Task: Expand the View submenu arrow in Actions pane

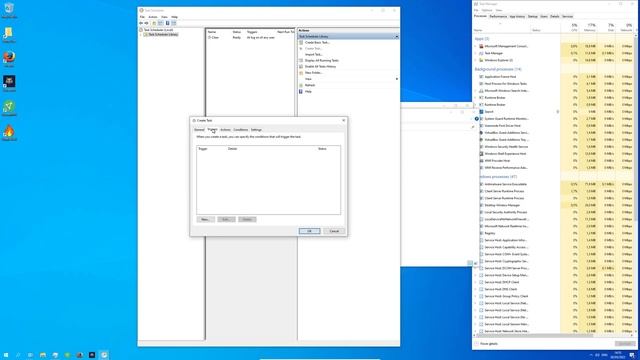Action: (396, 79)
